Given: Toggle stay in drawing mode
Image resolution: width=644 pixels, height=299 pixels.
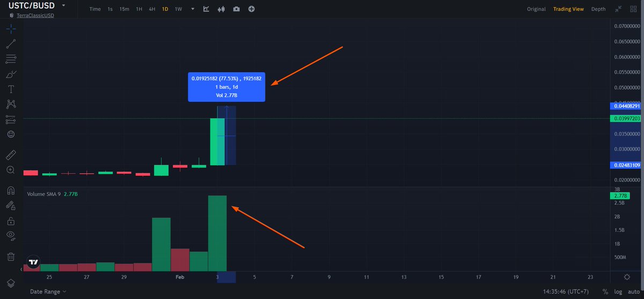Looking at the screenshot, I should 11,206.
